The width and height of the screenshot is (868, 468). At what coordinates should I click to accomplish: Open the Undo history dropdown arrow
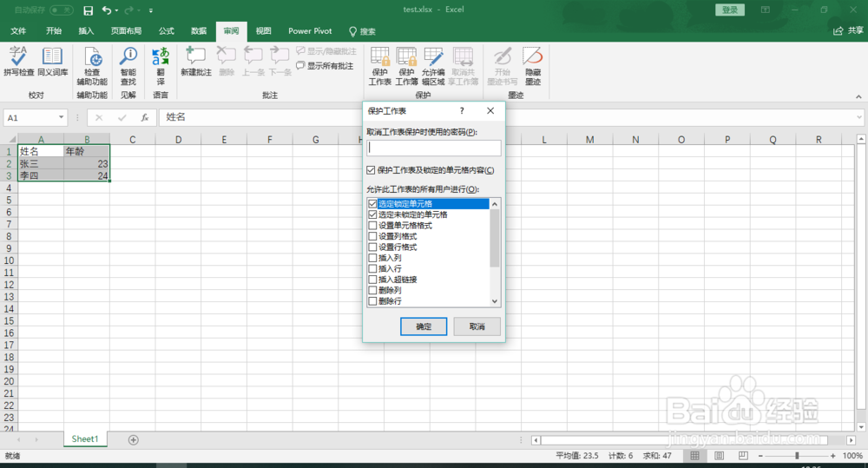point(117,10)
